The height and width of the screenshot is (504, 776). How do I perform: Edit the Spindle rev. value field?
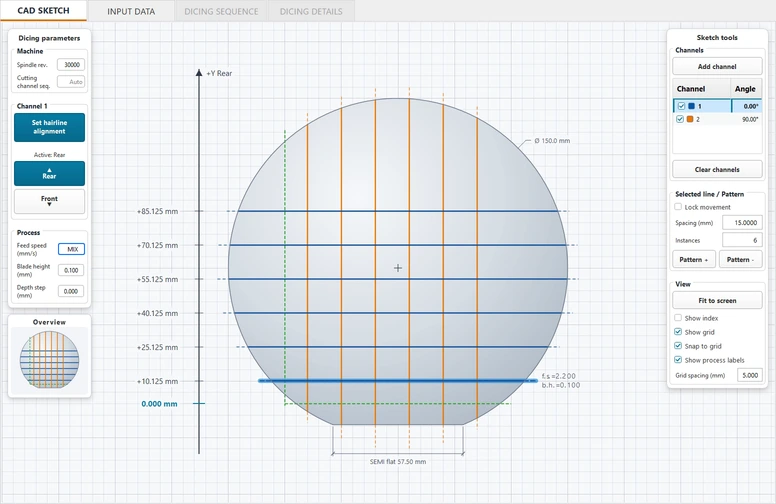coord(71,64)
